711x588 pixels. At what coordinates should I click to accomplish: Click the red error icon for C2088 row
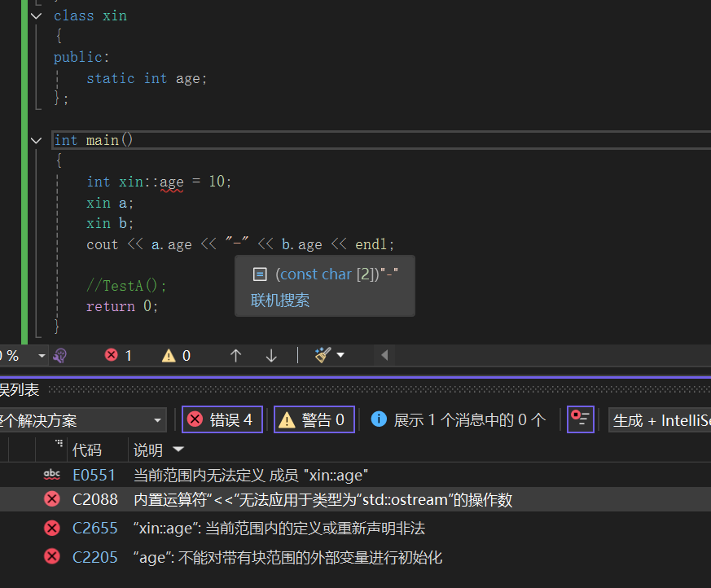click(51, 499)
